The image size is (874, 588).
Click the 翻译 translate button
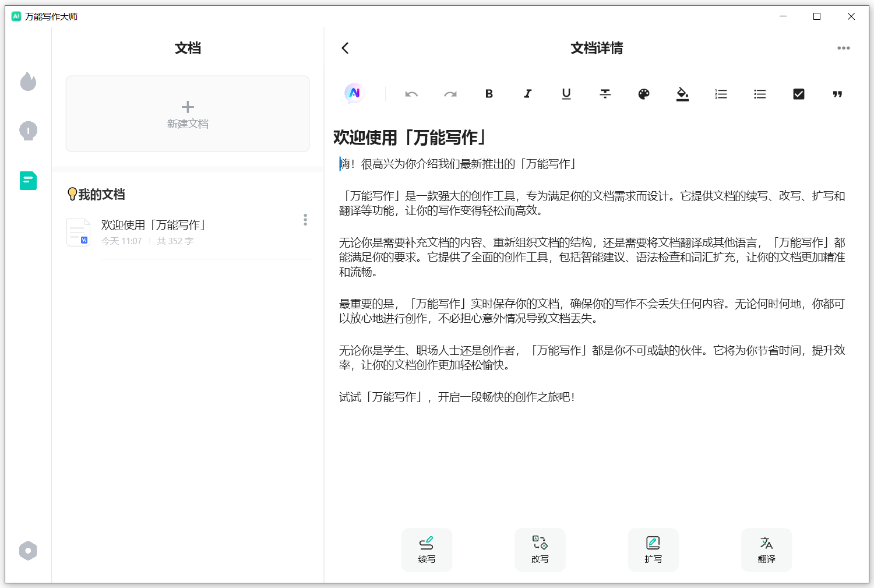pyautogui.click(x=766, y=550)
